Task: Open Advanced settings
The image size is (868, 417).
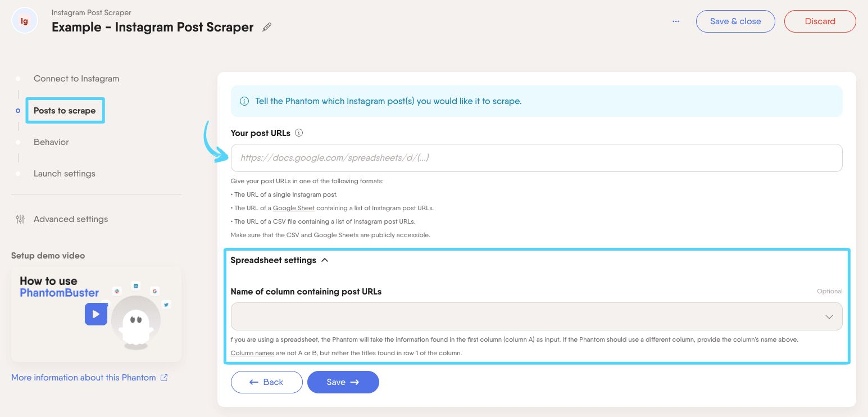Action: tap(71, 219)
